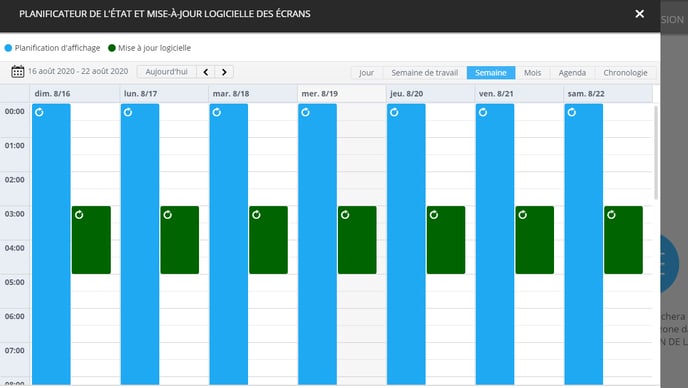This screenshot has height=388, width=688.
Task: Switch to Semaine de travail view
Action: pyautogui.click(x=424, y=73)
